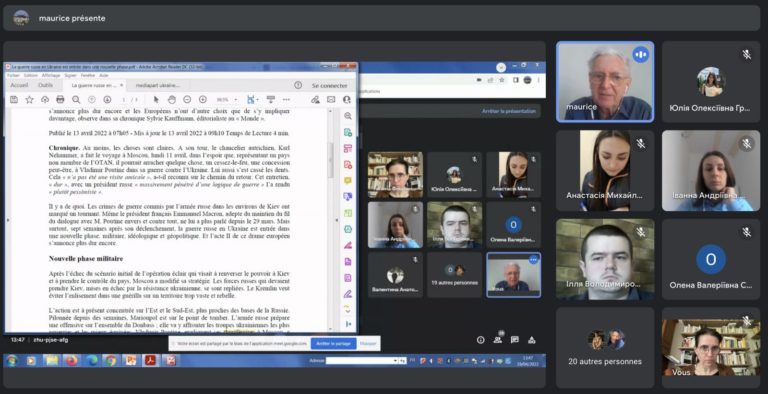Expand the taskbar Adresse dropdown arrow
This screenshot has width=768, height=394.
(x=395, y=361)
